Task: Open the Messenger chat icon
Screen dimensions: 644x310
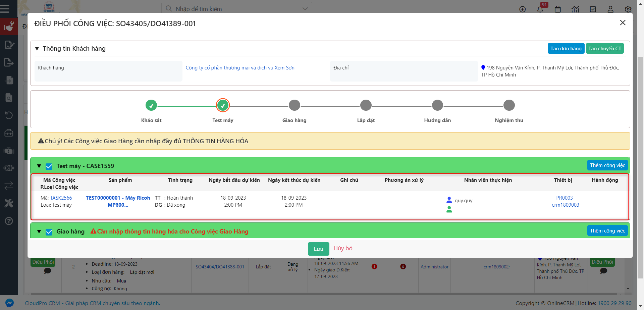Action: click(x=9, y=303)
